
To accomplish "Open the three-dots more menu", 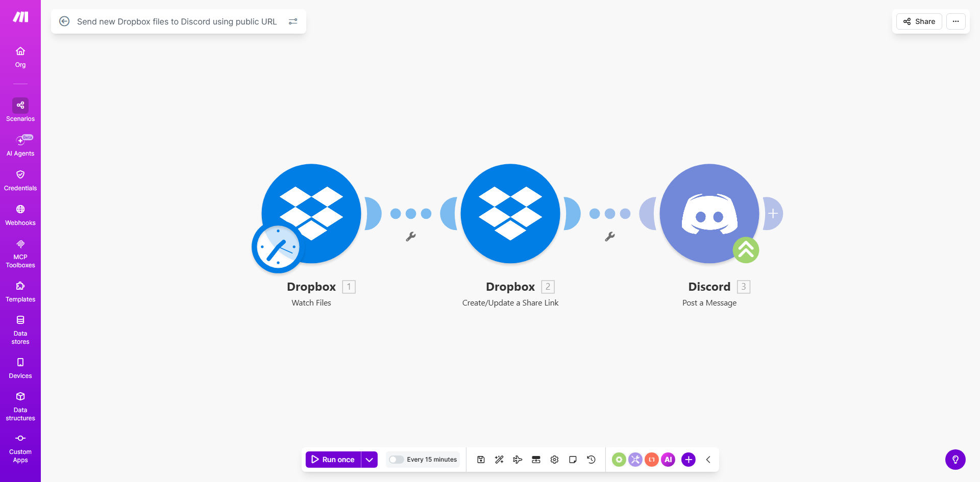I will click(x=955, y=21).
